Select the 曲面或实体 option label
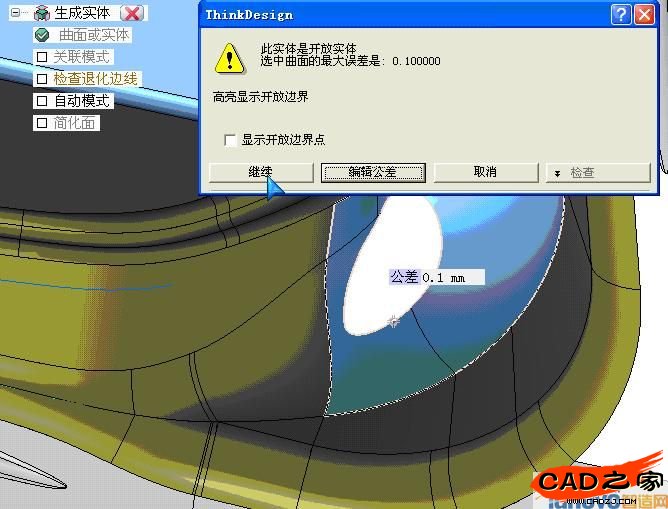Screen dimensions: 668x509 (93, 35)
